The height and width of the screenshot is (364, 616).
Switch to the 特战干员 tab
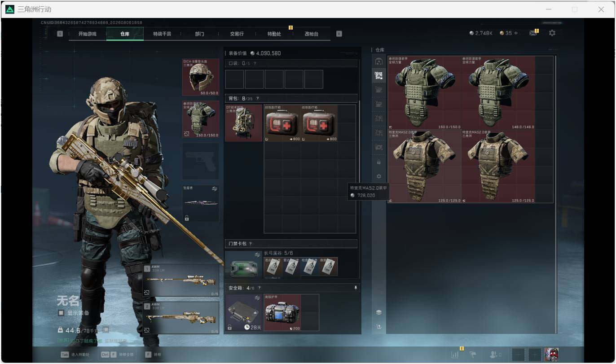[x=162, y=34]
